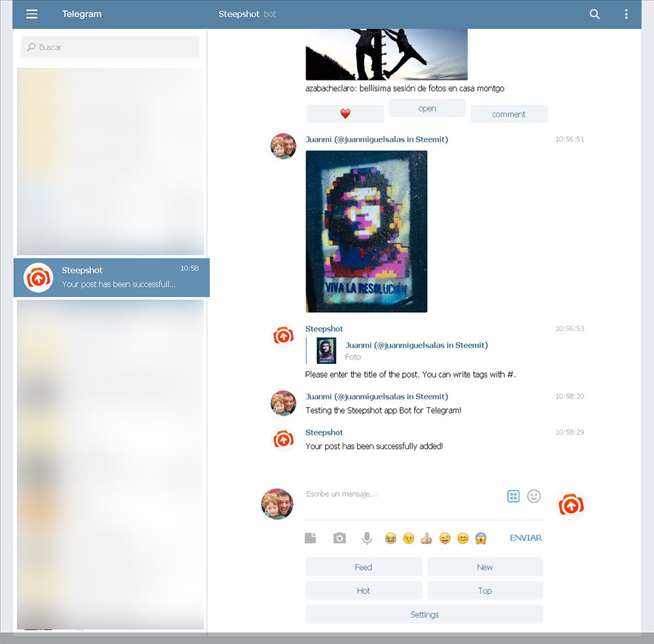654x644 pixels.
Task: Click the Hot bot keyboard button
Action: click(364, 590)
